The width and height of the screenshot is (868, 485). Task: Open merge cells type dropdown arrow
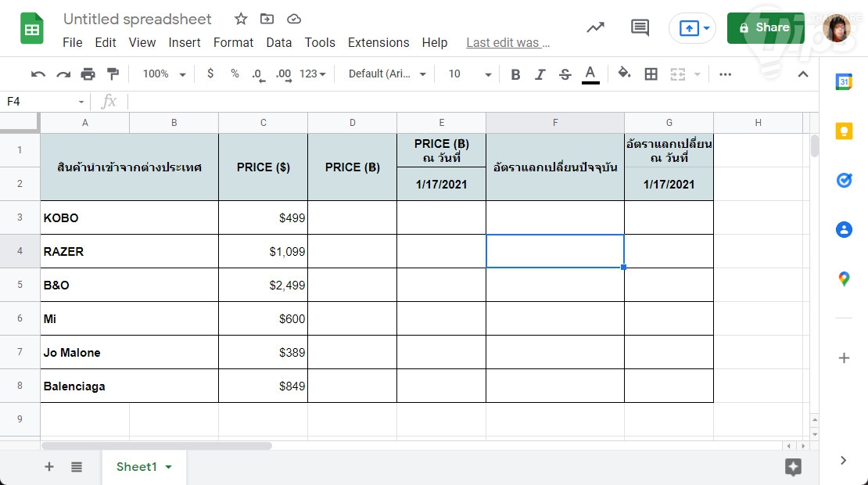(697, 74)
